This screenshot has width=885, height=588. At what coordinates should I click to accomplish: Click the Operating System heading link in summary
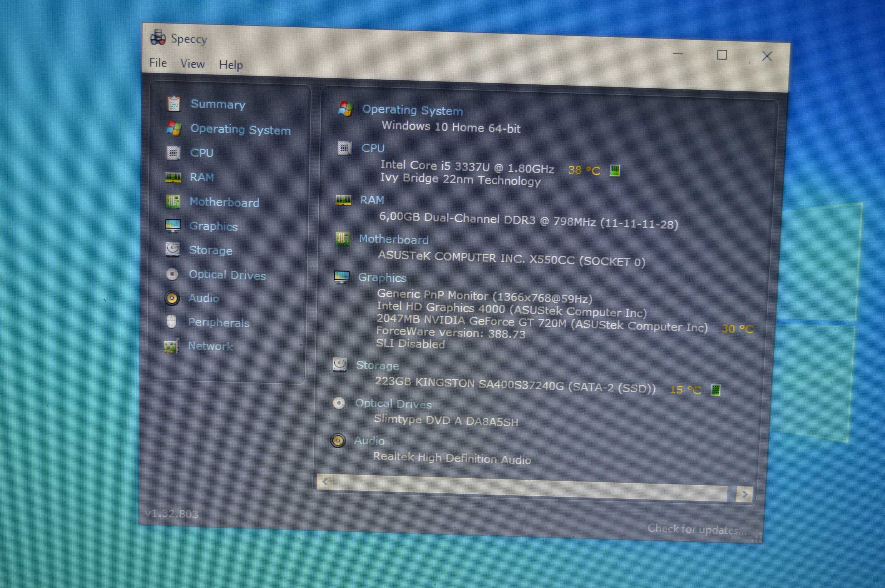(x=413, y=110)
